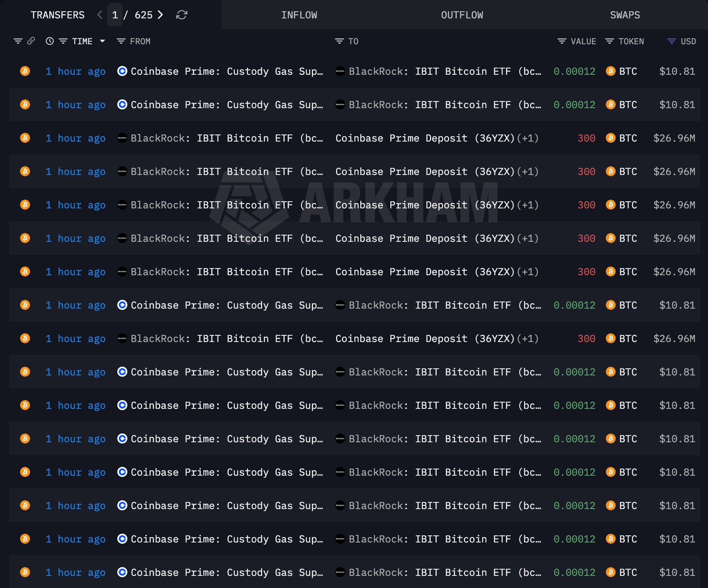Refresh the transfers list
708x588 pixels.
click(182, 15)
